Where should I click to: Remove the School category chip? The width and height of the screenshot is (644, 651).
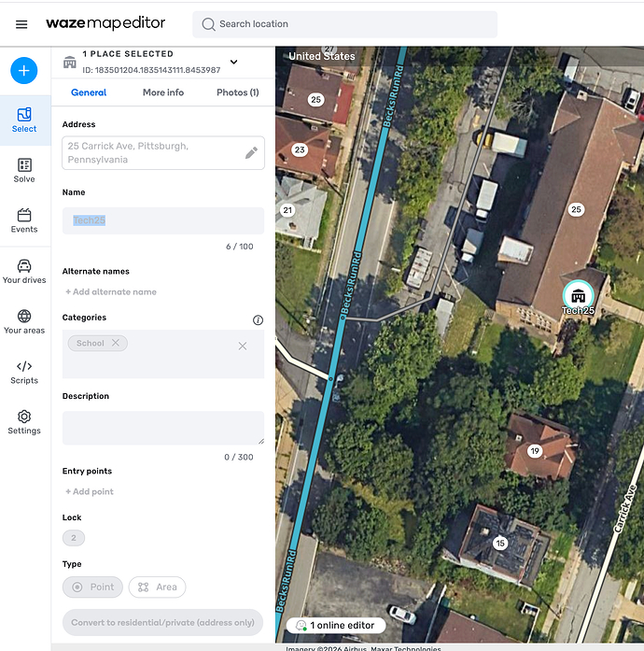point(116,343)
